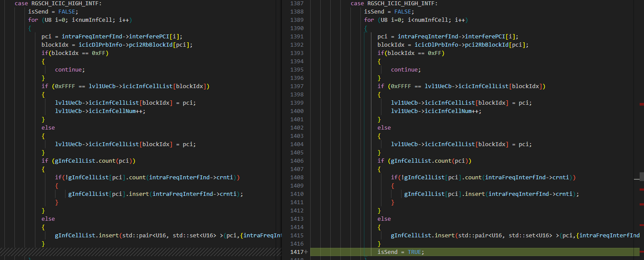Click 'continue;' in the left diff pane
644x260 pixels.
69,70
